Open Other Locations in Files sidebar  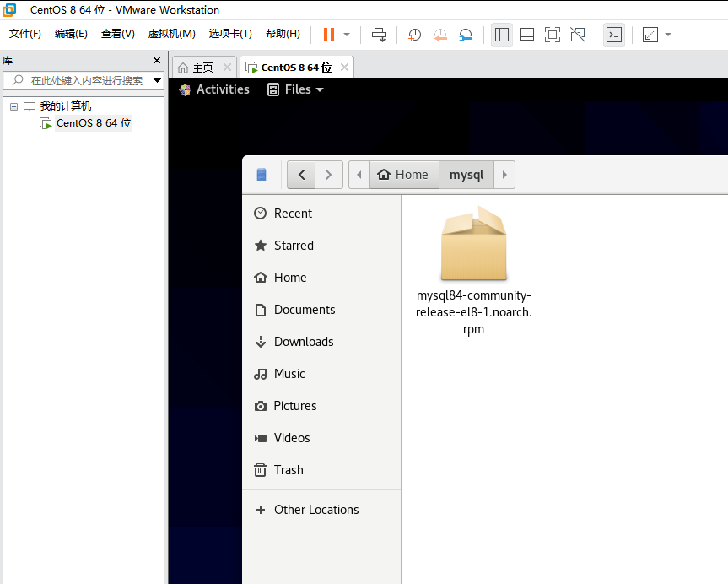321,510
